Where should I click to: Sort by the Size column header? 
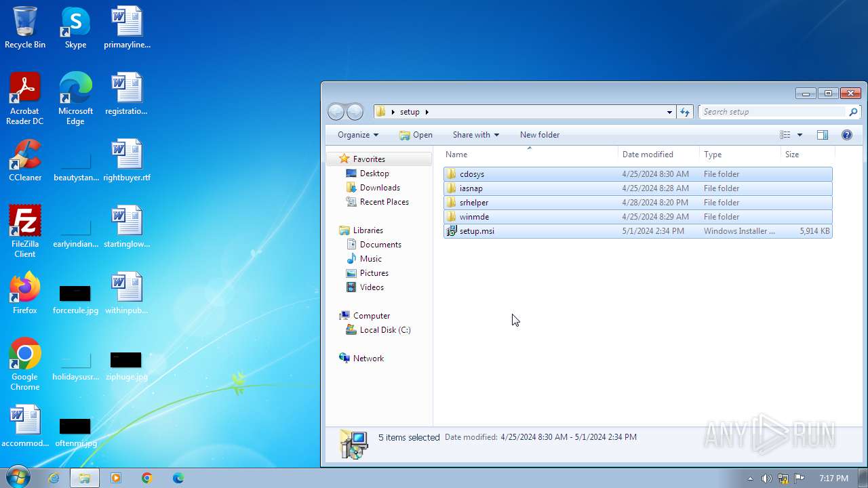point(806,155)
